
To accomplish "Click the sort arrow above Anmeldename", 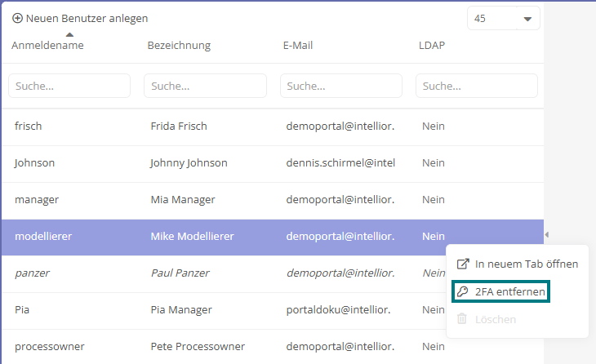I will tap(69, 34).
